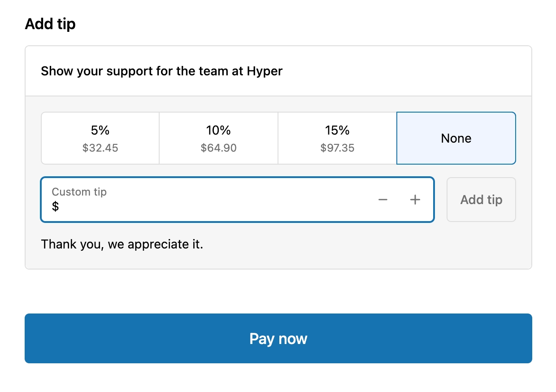The width and height of the screenshot is (556, 392).
Task: Click the 10% percentage label
Action: (218, 131)
